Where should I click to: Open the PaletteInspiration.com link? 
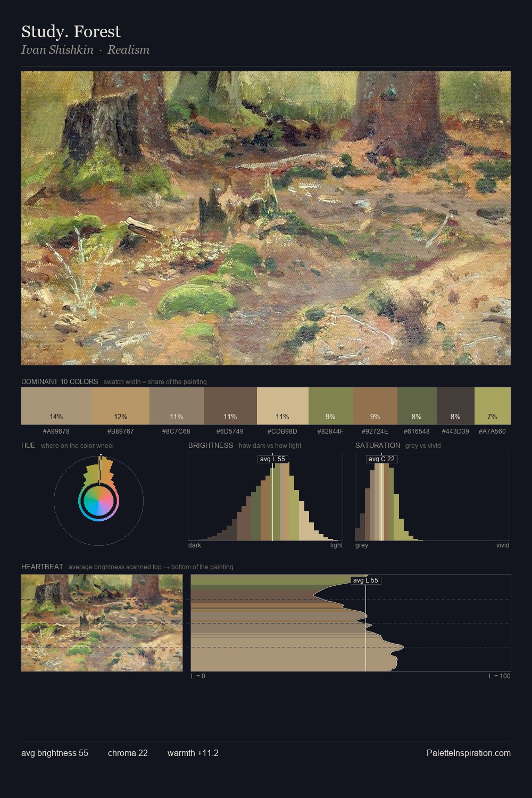(x=469, y=753)
